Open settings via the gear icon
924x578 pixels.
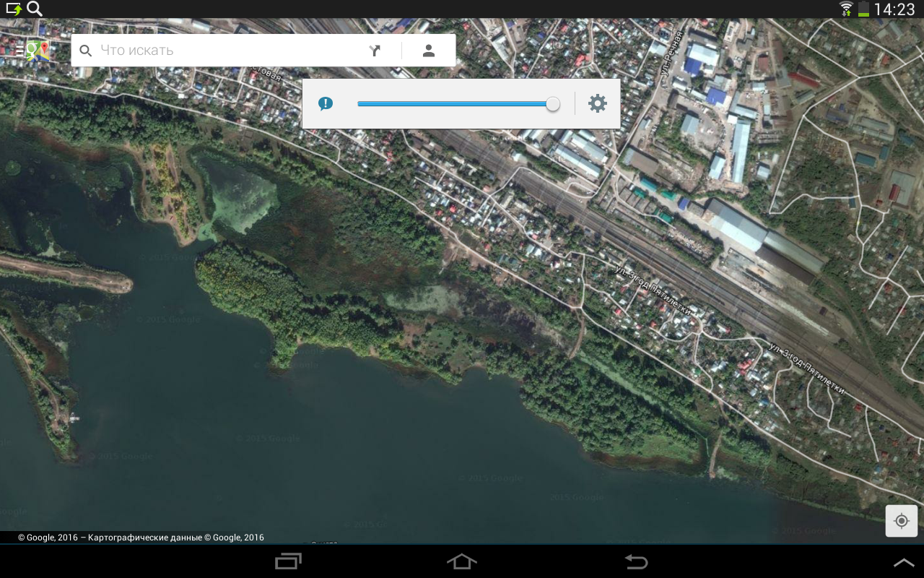pos(598,103)
